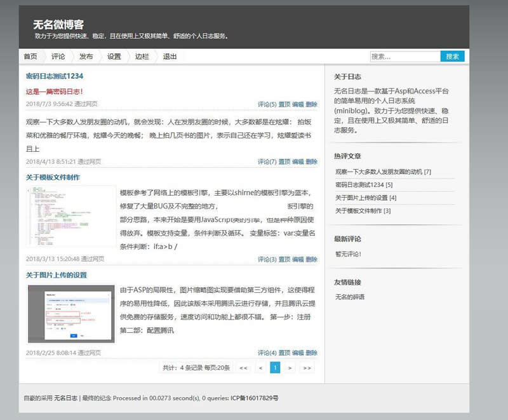Open the post titled 密码日志测试1234

[54, 76]
